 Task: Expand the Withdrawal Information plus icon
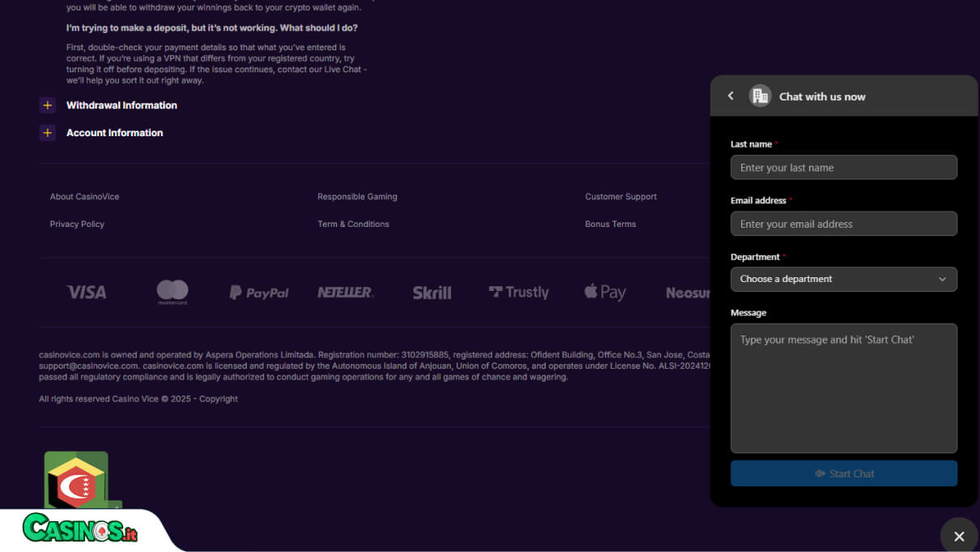48,105
